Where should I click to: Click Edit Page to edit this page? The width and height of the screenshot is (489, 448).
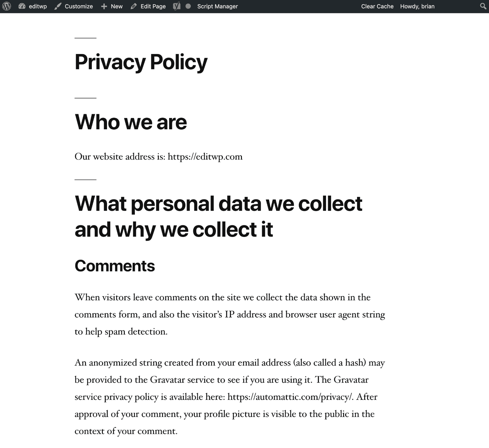(153, 6)
